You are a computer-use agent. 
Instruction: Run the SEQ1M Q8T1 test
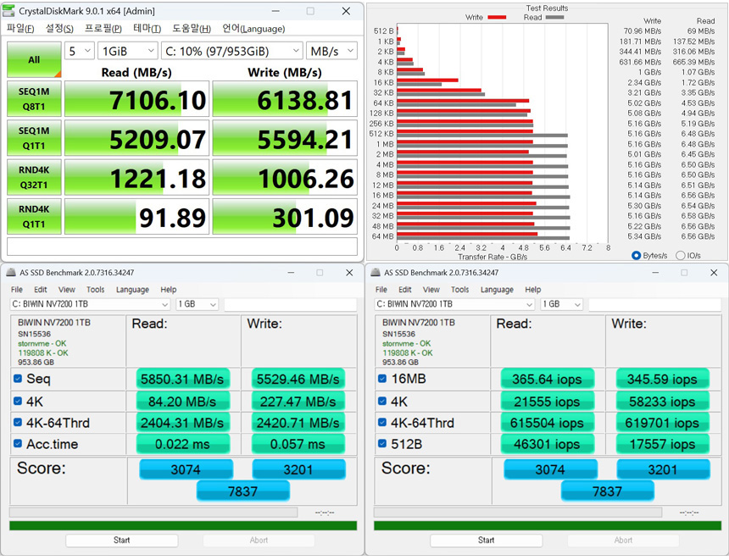(x=34, y=100)
